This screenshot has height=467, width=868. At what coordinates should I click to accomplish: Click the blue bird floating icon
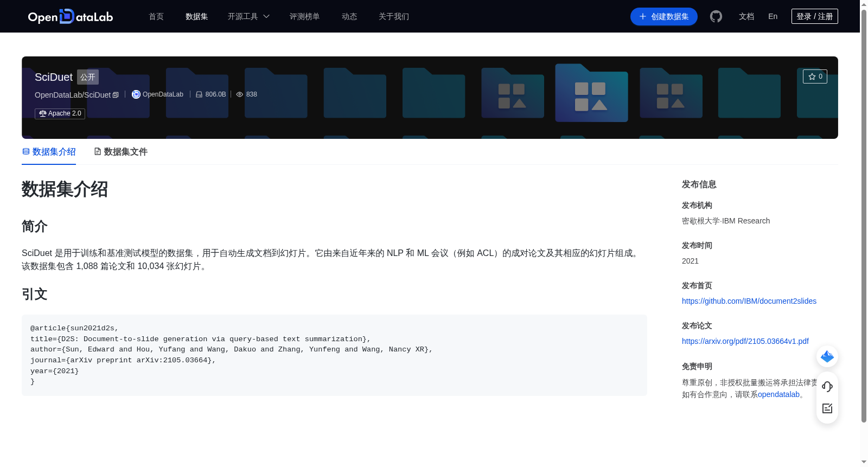pyautogui.click(x=827, y=356)
